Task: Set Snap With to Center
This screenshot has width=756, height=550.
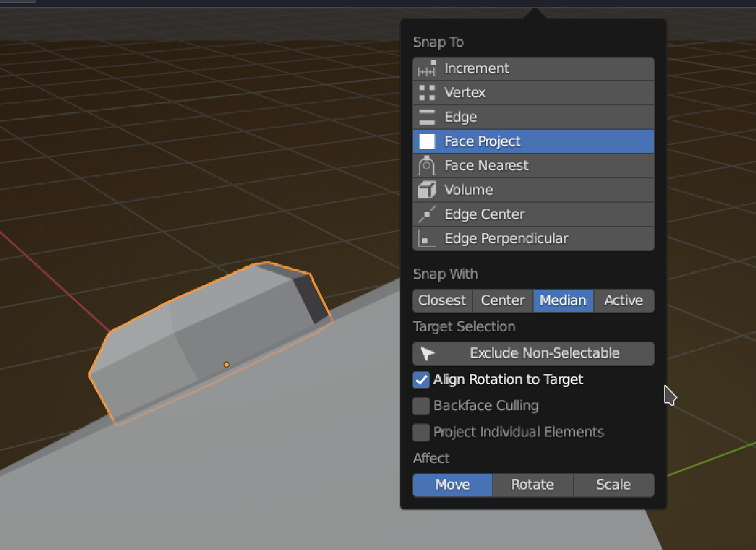Action: coord(503,301)
